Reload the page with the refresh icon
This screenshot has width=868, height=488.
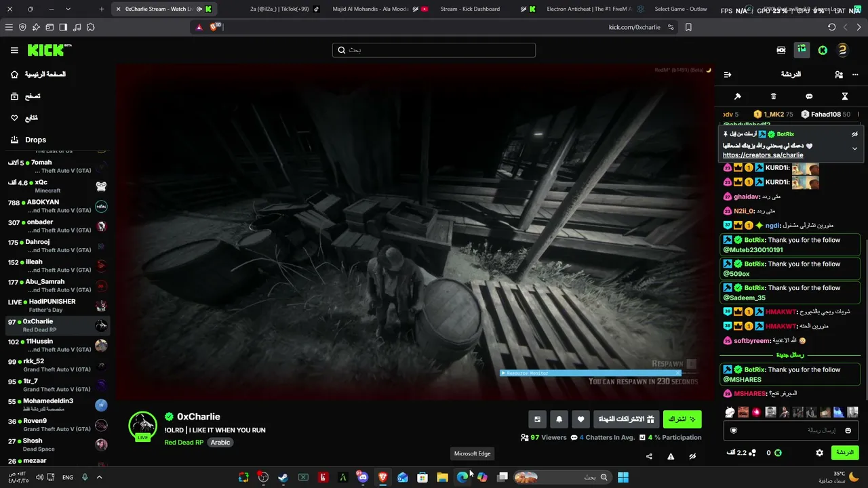pos(832,27)
